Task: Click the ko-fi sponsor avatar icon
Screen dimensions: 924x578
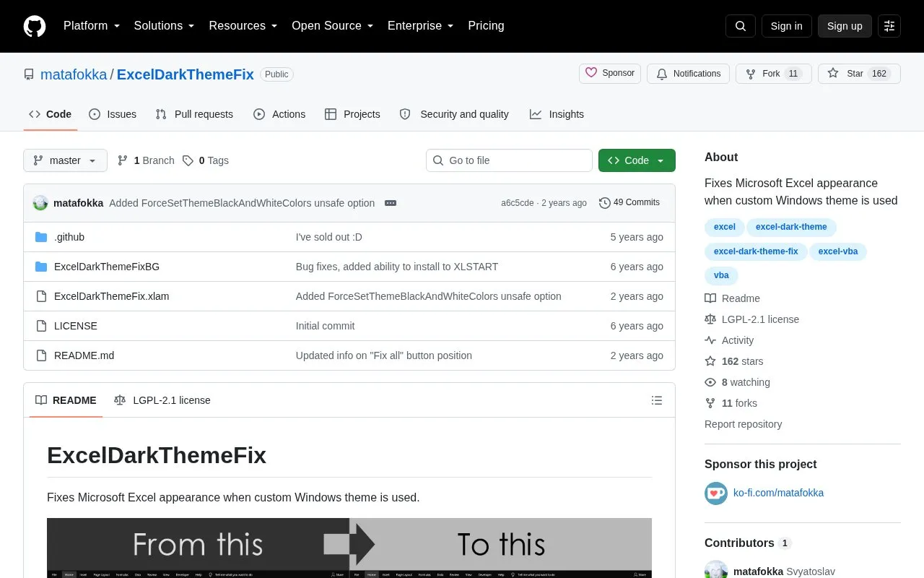Action: coord(716,493)
